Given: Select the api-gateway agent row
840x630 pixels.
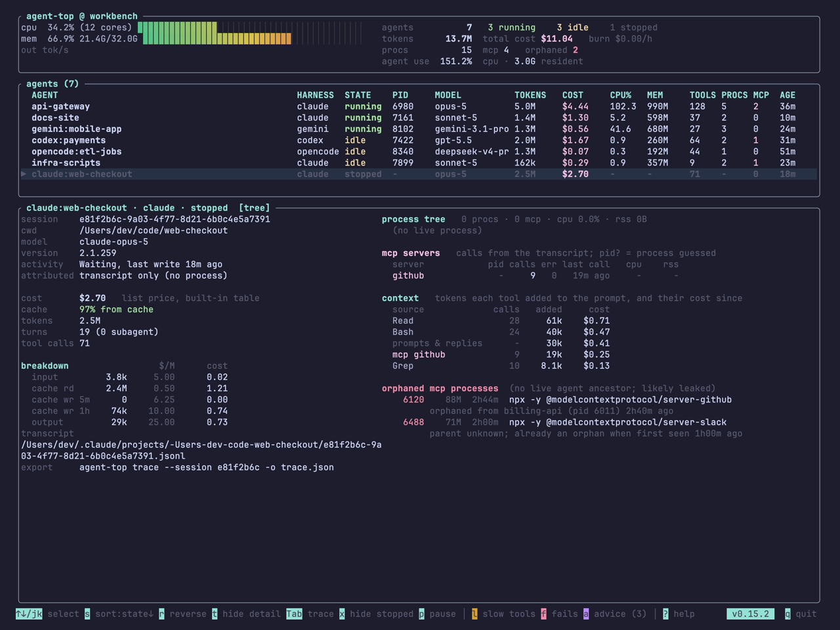Looking at the screenshot, I should (x=419, y=106).
